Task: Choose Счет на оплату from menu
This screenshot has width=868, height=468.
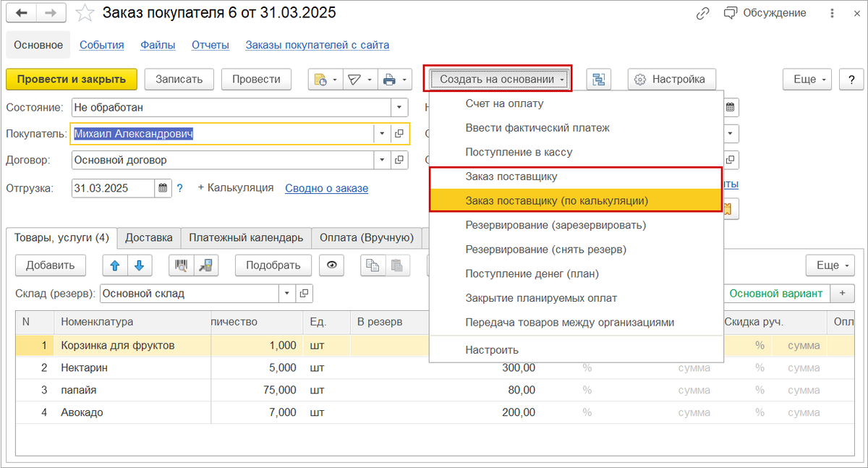Action: (x=576, y=103)
